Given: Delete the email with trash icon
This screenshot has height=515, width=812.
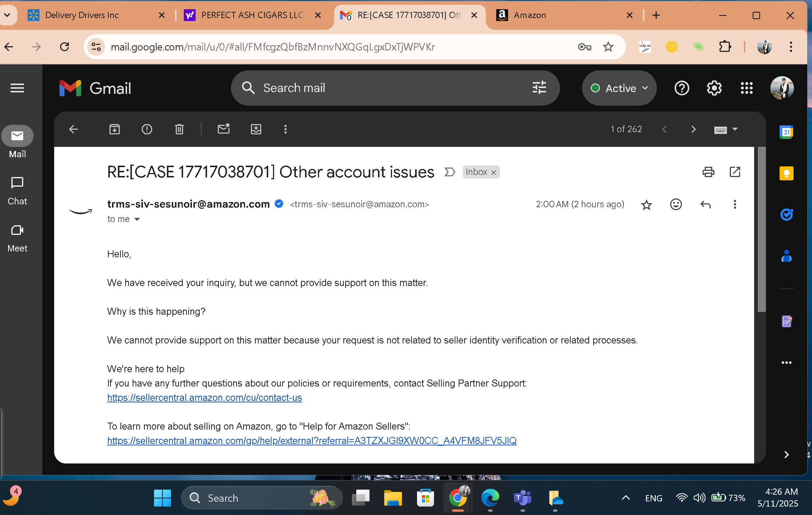Looking at the screenshot, I should coord(179,129).
